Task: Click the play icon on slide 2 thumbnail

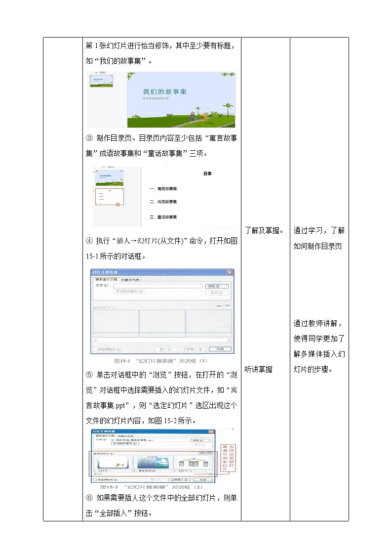Action: click(x=101, y=204)
